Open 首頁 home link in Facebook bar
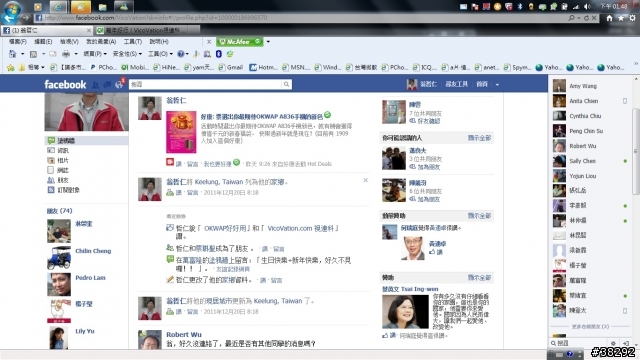Image resolution: width=640 pixels, height=360 pixels. [x=482, y=84]
